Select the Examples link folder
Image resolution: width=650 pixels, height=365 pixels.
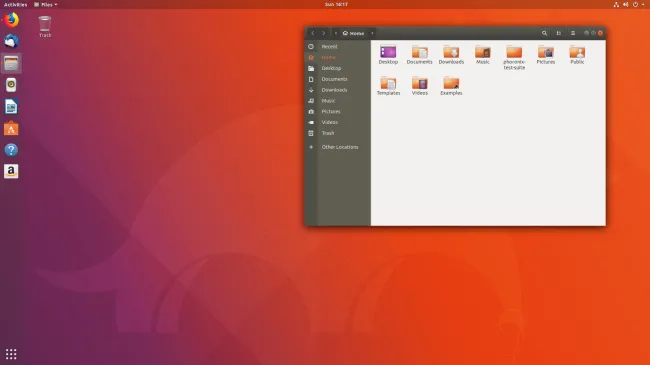pyautogui.click(x=451, y=83)
